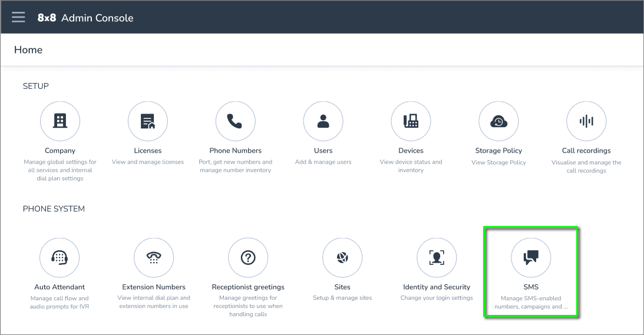
Task: Click the SETUP section heading
Action: pos(36,86)
